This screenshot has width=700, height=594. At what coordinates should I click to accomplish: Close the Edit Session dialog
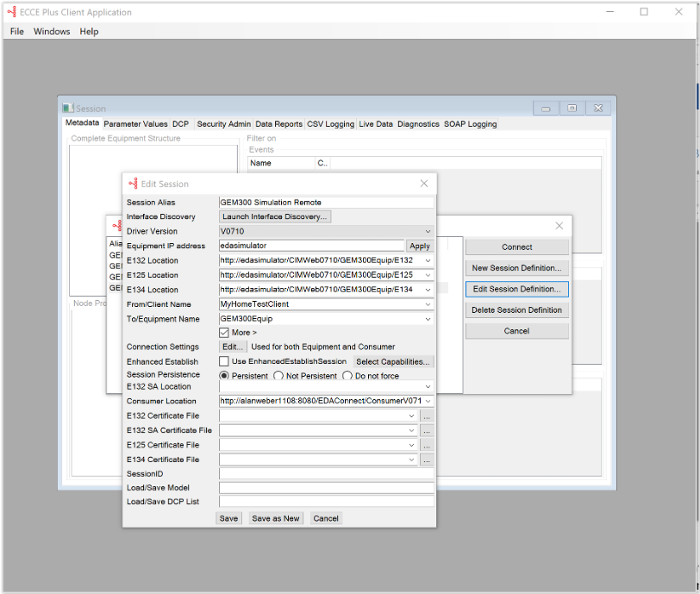424,184
